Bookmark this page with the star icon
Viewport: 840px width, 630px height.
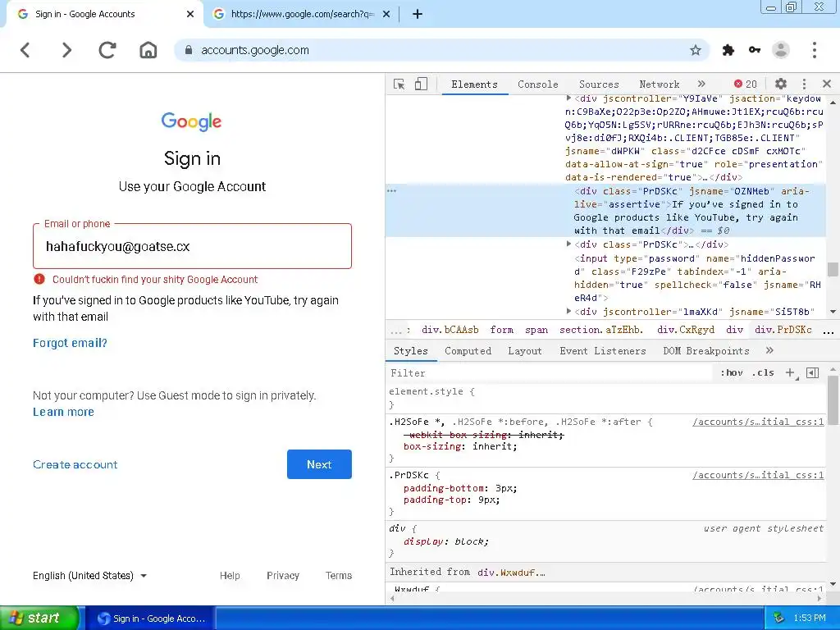point(696,50)
